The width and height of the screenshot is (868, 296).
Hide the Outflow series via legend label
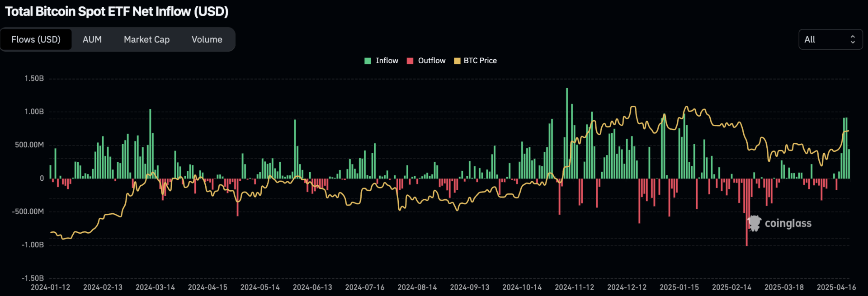pos(431,61)
